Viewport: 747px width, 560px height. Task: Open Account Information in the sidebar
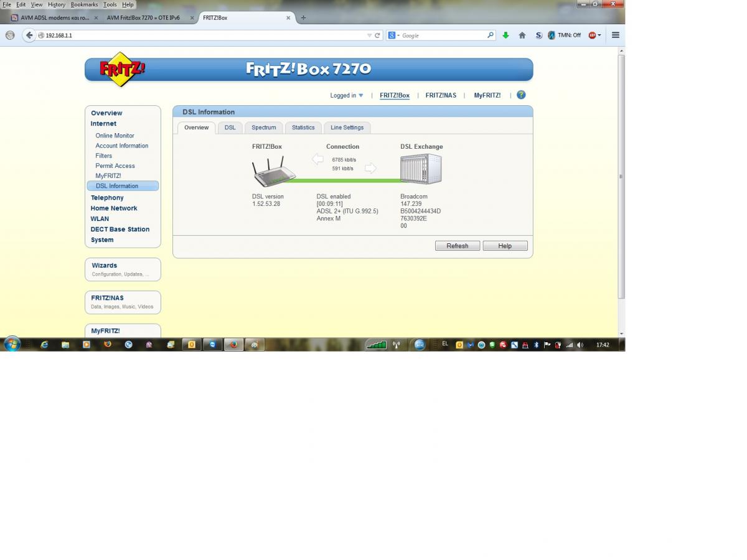[122, 146]
